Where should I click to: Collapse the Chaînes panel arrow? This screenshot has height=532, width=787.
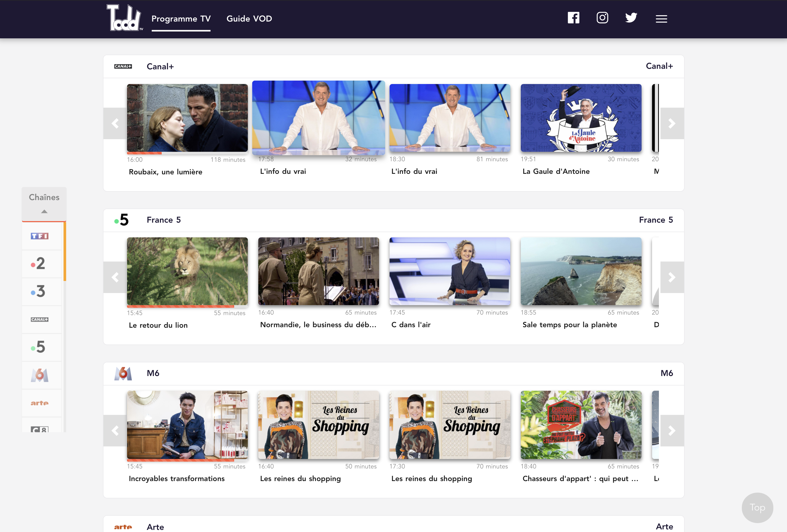click(x=44, y=212)
